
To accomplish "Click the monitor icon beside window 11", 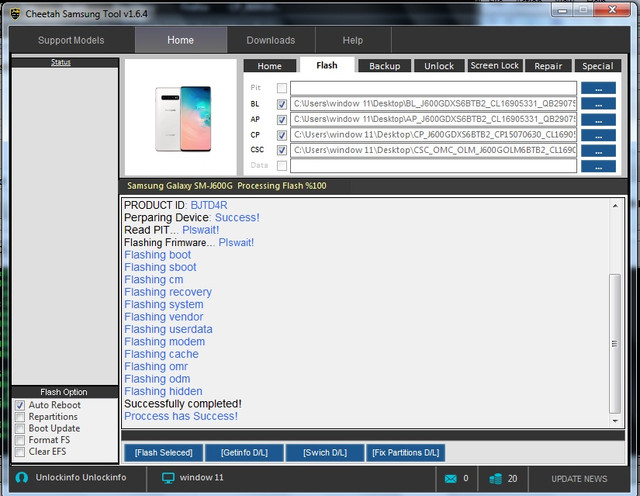I will pyautogui.click(x=168, y=478).
